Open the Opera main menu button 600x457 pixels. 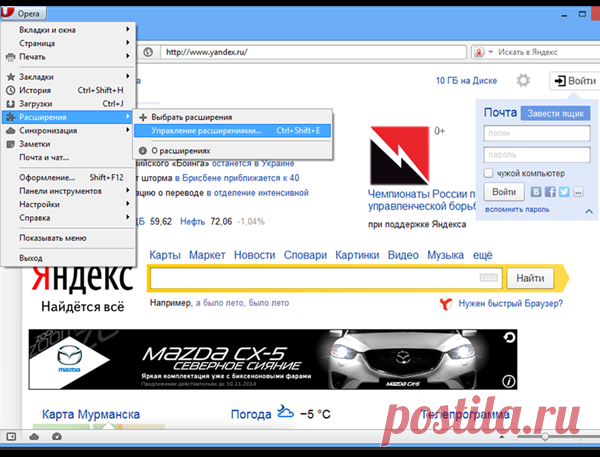point(23,13)
